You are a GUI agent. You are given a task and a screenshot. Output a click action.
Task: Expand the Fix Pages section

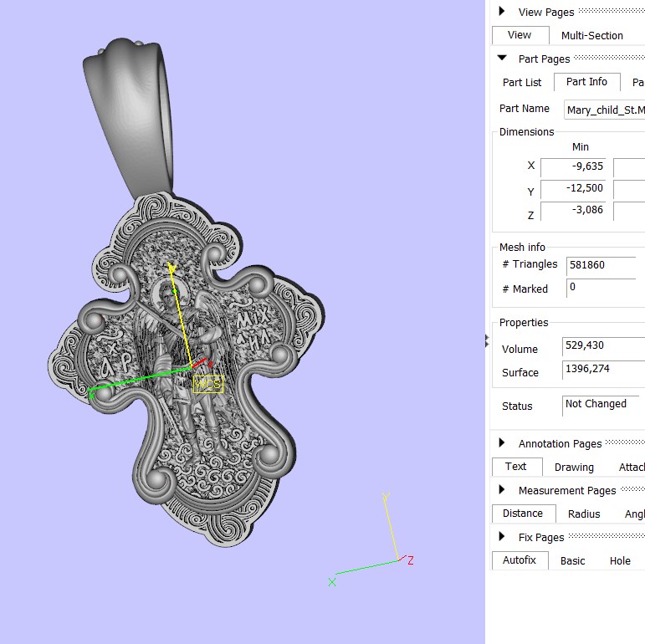point(501,536)
